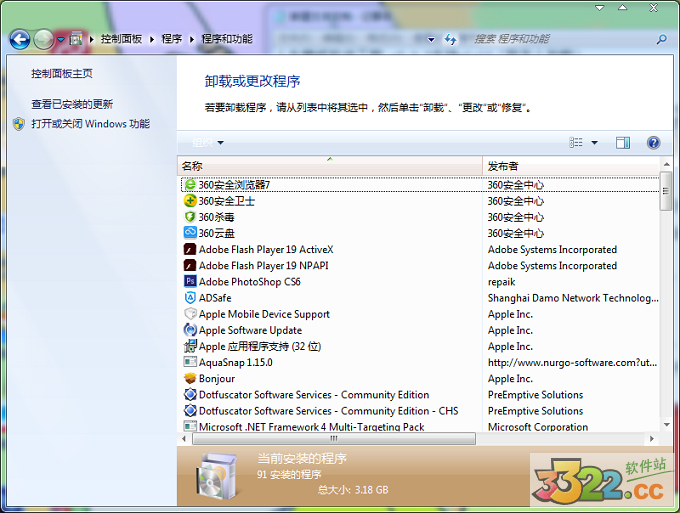This screenshot has height=513, width=680.
Task: Click the 搜索 程序和功能 search field
Action: click(559, 39)
